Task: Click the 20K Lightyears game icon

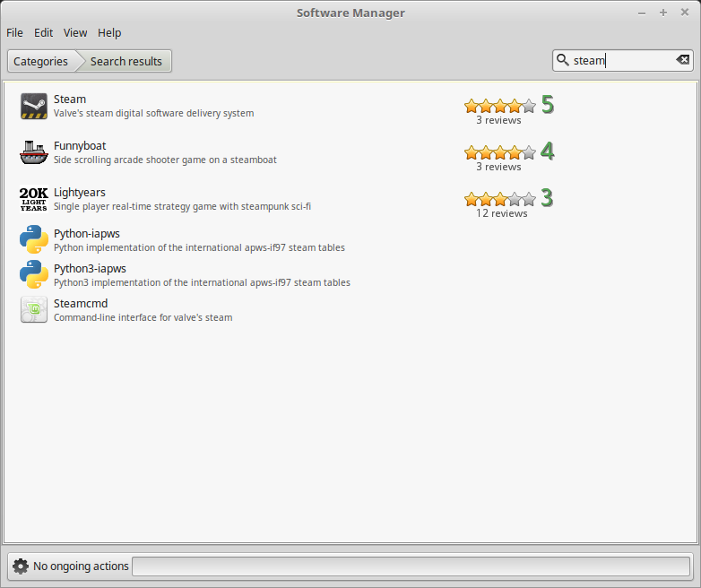Action: point(34,199)
